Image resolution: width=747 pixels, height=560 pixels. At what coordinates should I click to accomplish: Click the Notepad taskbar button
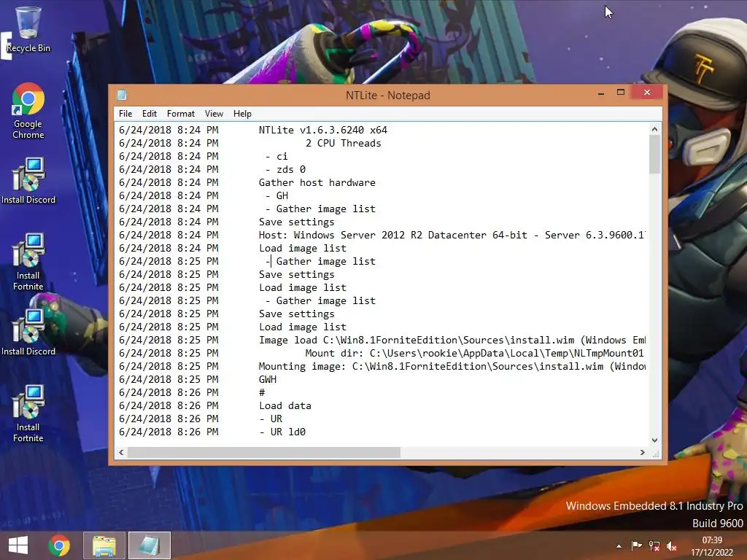coord(149,545)
